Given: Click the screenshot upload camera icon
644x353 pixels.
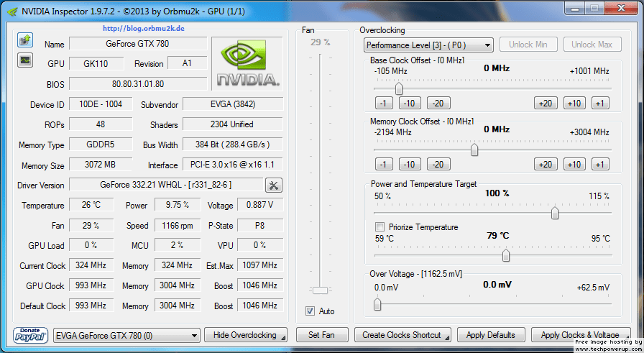Looking at the screenshot, I should point(25,40).
